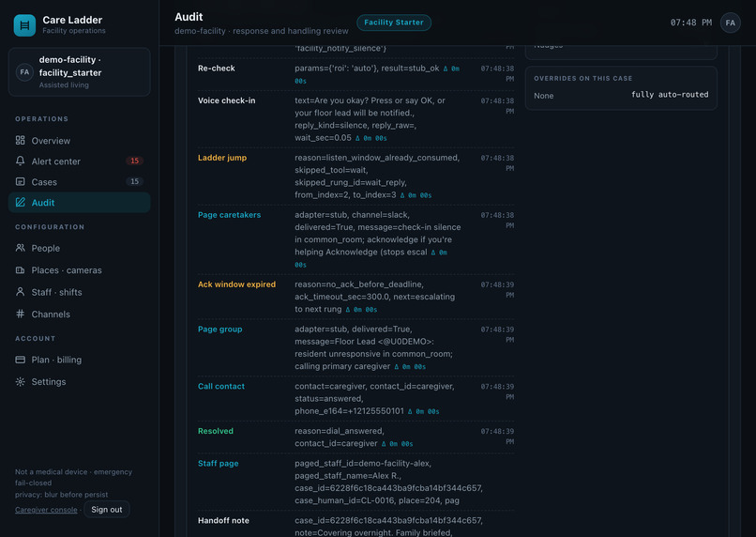Click the Call contact event label

click(x=221, y=386)
